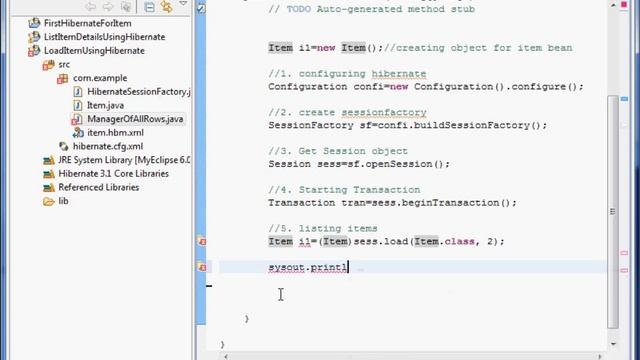Select the src folder label
This screenshot has height=360, width=640.
pyautogui.click(x=64, y=64)
